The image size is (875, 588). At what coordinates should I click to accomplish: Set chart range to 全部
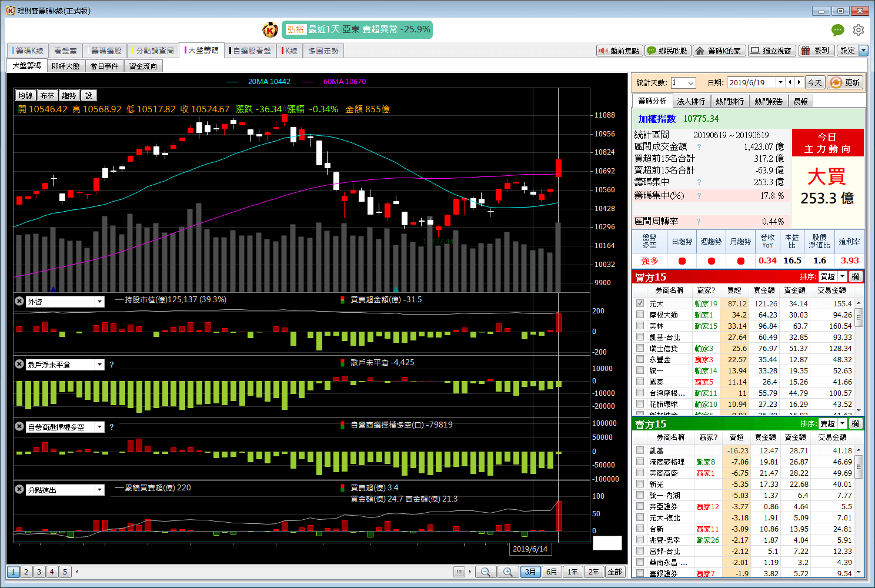pyautogui.click(x=615, y=572)
